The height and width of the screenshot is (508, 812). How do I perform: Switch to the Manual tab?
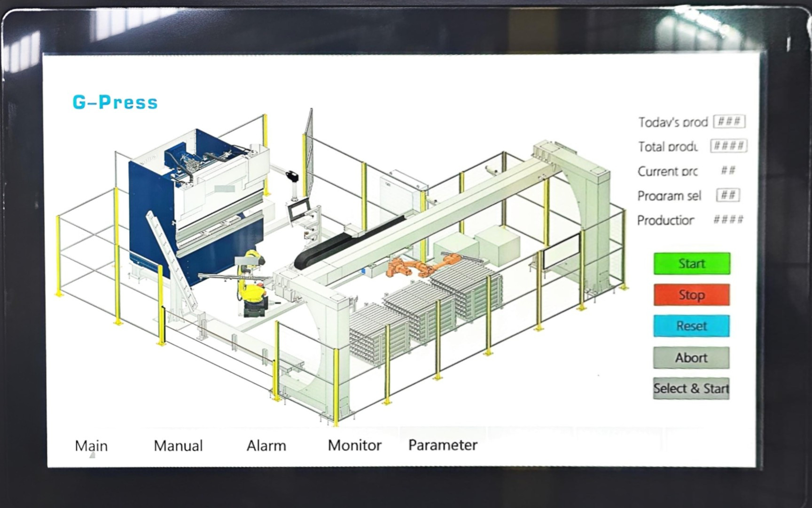coord(178,445)
